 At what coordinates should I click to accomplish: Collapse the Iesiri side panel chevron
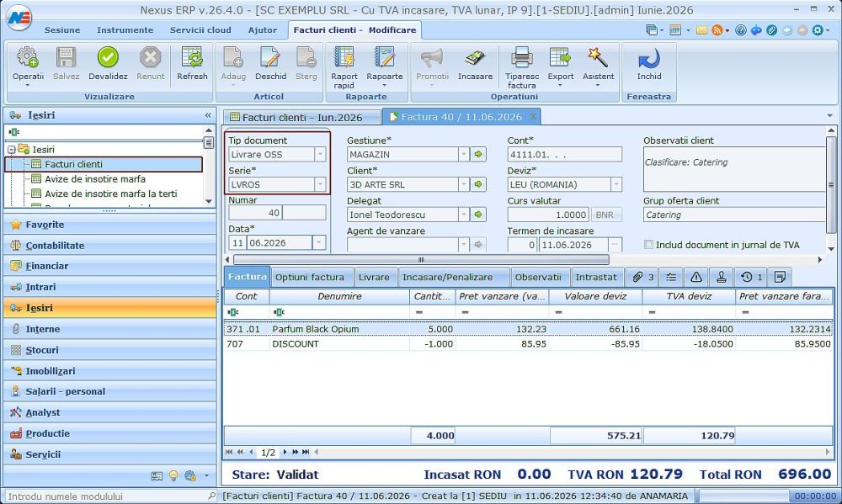pos(208,115)
